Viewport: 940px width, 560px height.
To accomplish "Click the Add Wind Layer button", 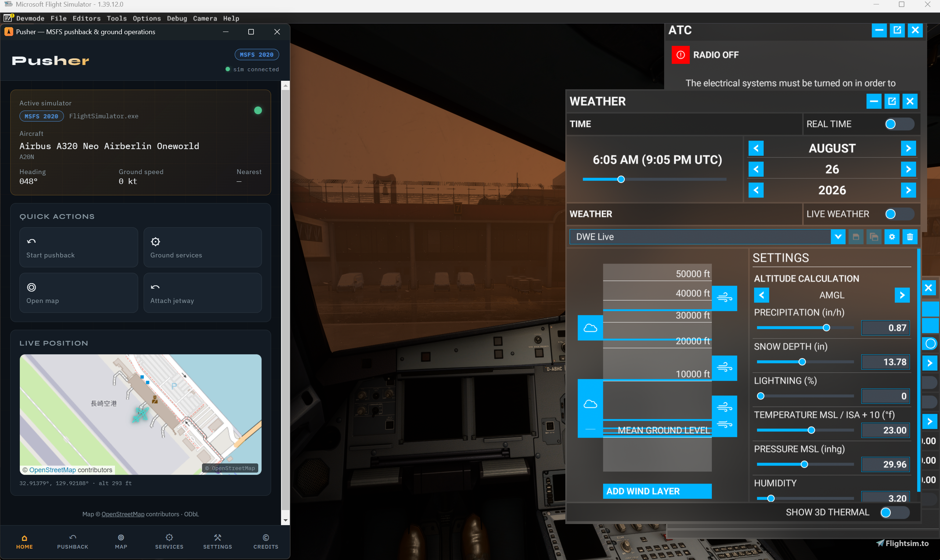I will pos(657,491).
